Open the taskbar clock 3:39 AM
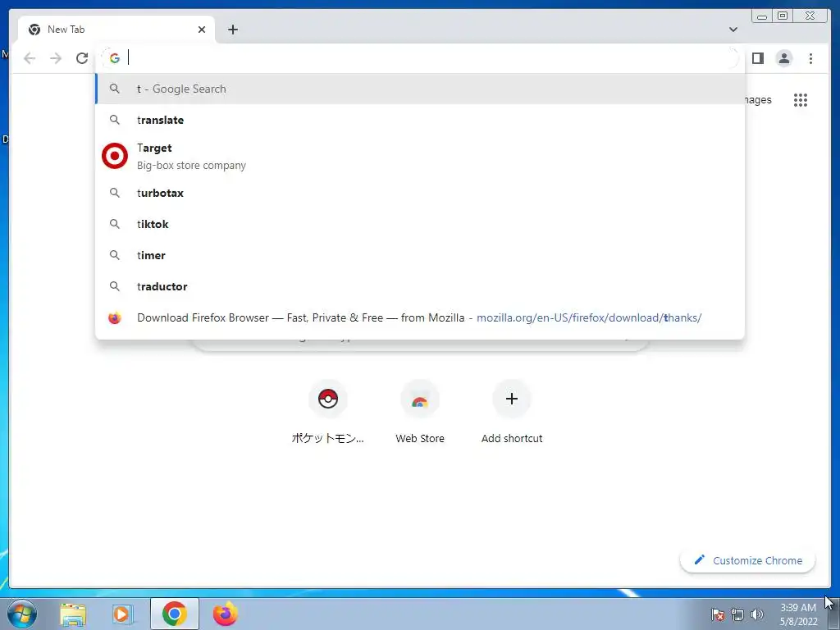 798,614
